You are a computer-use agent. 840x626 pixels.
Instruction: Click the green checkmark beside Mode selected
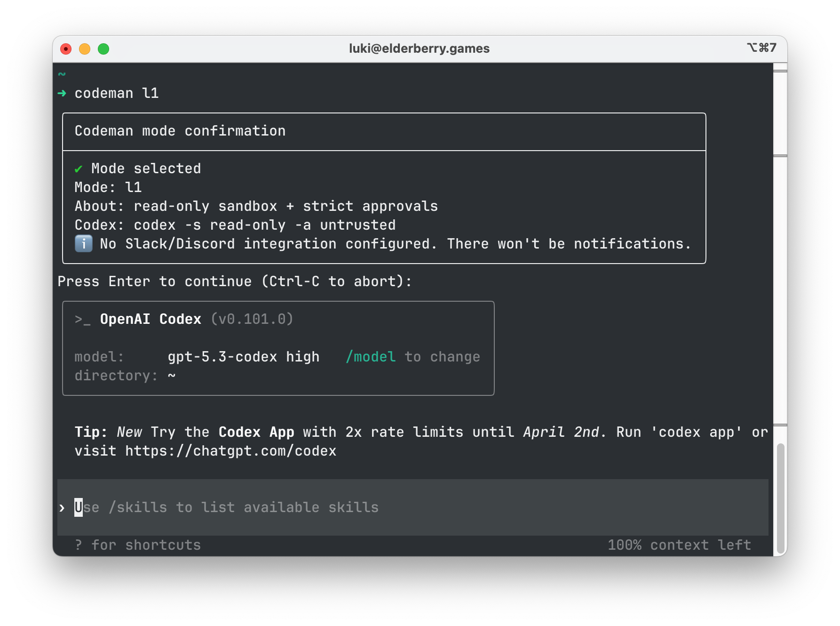coord(79,169)
